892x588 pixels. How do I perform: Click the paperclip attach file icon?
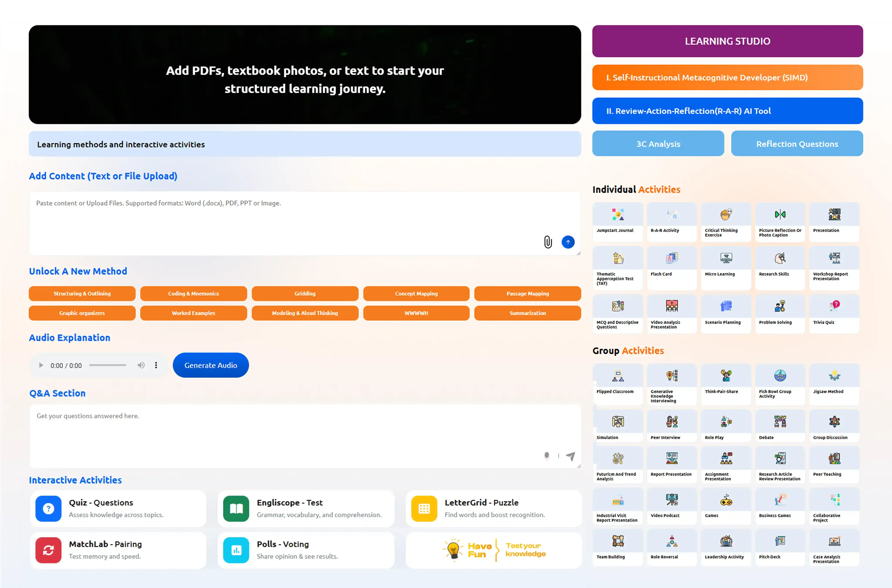point(548,242)
